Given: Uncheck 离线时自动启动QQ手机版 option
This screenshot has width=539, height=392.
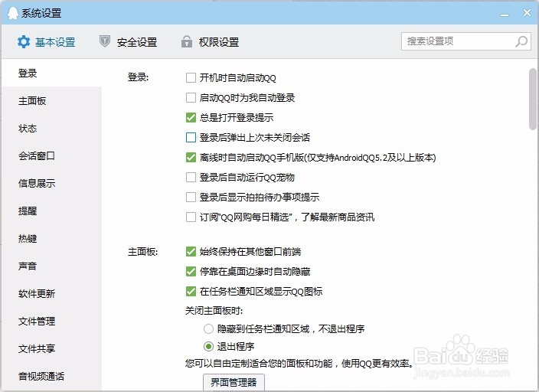Looking at the screenshot, I should click(191, 158).
